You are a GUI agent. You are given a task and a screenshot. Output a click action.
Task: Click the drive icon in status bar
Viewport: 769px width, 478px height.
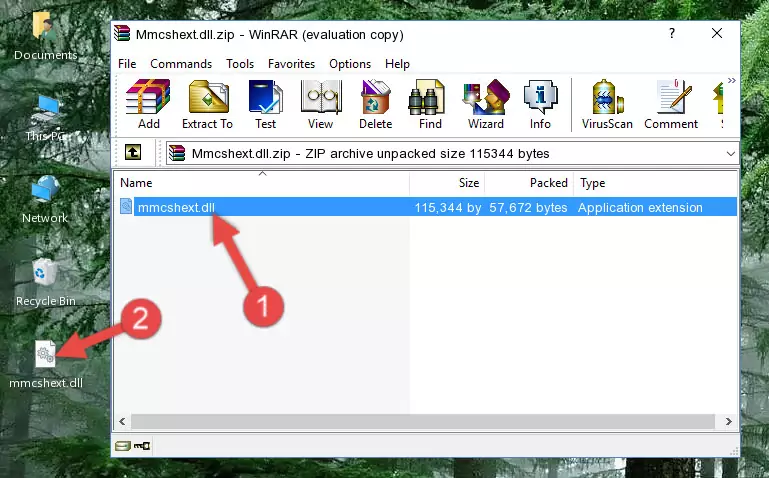pyautogui.click(x=122, y=446)
